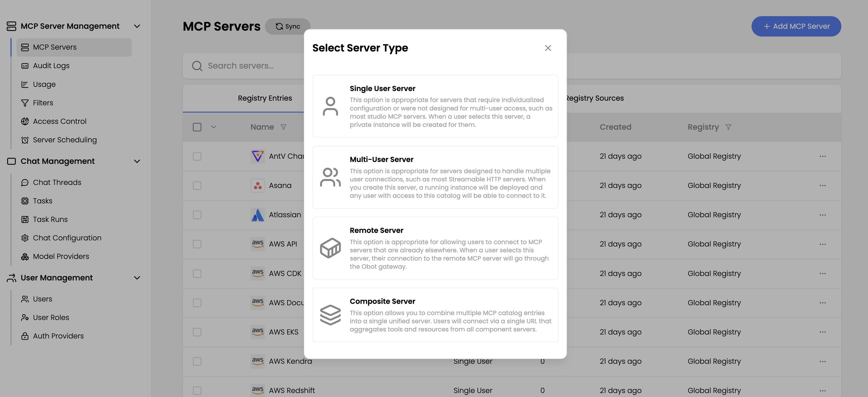Image resolution: width=868 pixels, height=397 pixels.
Task: Open the AntV row three-dot menu
Action: tap(822, 157)
